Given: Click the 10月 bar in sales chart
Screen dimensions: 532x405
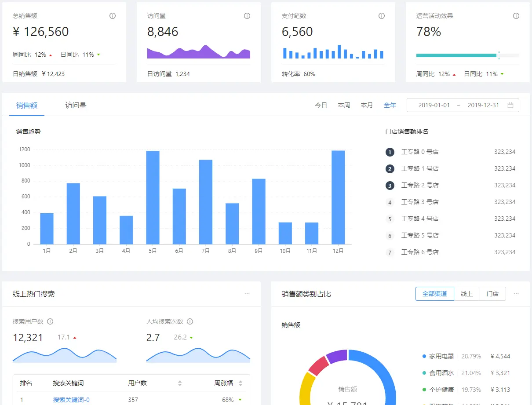Looking at the screenshot, I should pyautogui.click(x=285, y=233).
